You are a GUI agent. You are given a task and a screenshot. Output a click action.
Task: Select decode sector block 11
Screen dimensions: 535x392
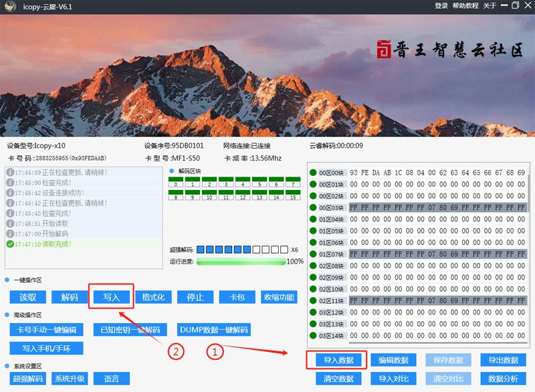point(226,195)
